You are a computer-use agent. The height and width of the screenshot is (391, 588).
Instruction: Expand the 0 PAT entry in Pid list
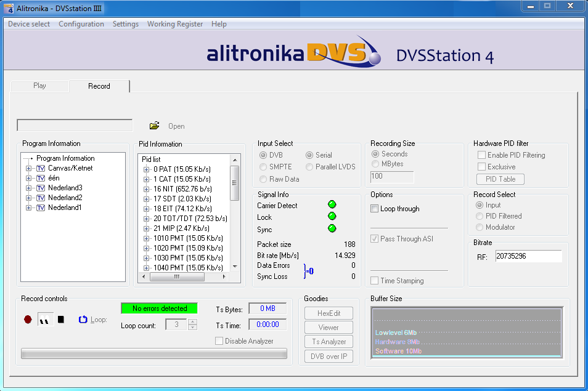pyautogui.click(x=147, y=169)
